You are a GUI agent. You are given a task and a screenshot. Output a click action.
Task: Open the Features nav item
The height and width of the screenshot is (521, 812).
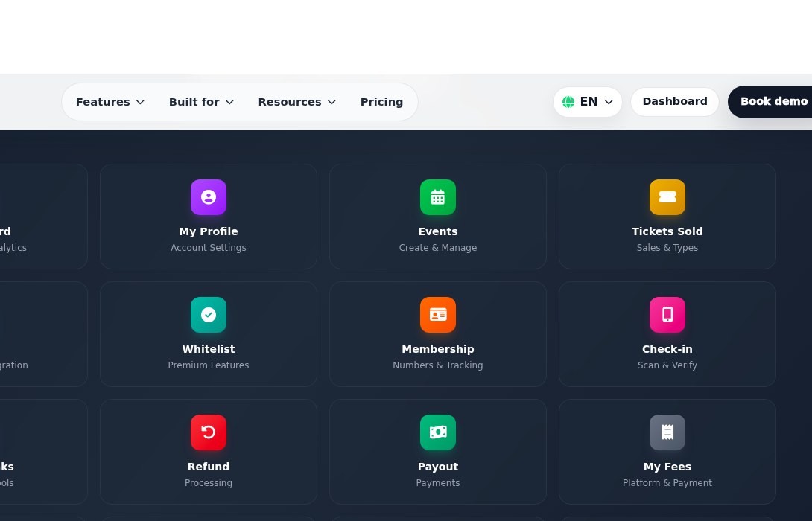pos(110,102)
